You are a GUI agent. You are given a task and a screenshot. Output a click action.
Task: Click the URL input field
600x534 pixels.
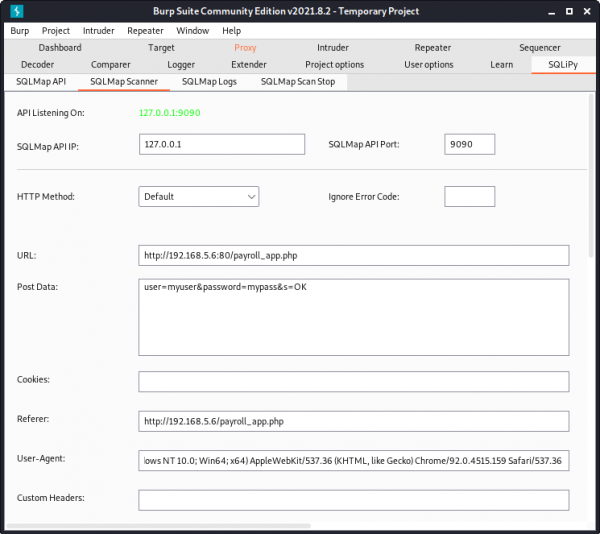click(353, 255)
